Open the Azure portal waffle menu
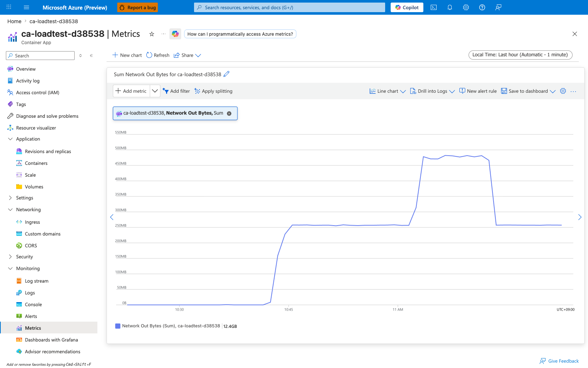This screenshot has width=588, height=368. (9, 7)
